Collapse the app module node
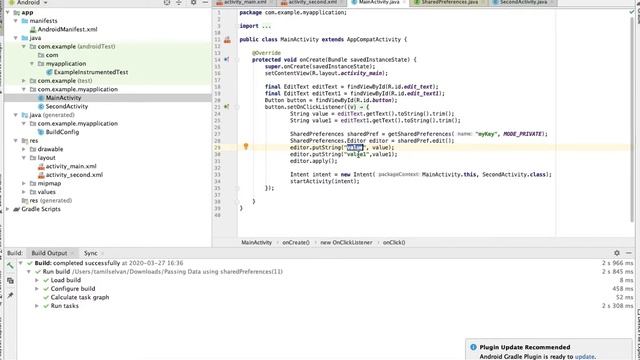 (7, 13)
